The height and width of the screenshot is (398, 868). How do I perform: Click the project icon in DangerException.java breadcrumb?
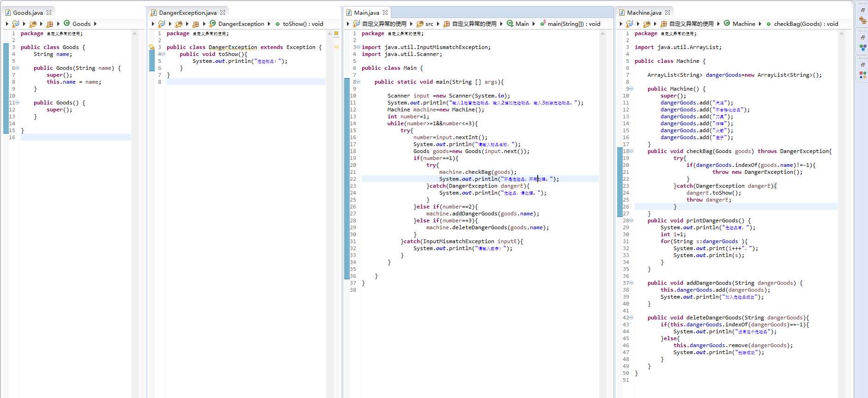[162, 24]
